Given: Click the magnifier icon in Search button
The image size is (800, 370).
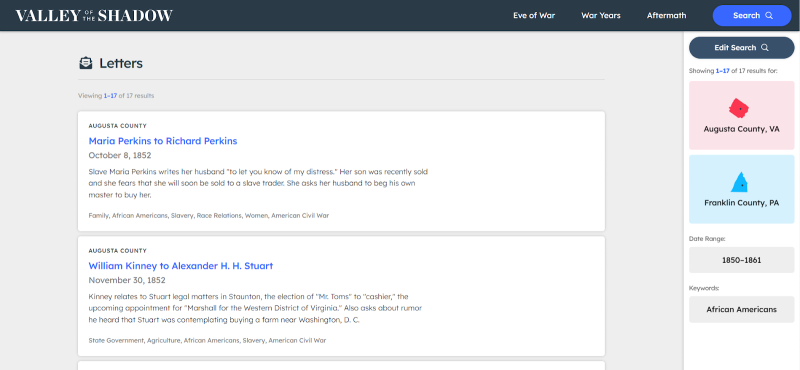Looking at the screenshot, I should click(x=769, y=15).
